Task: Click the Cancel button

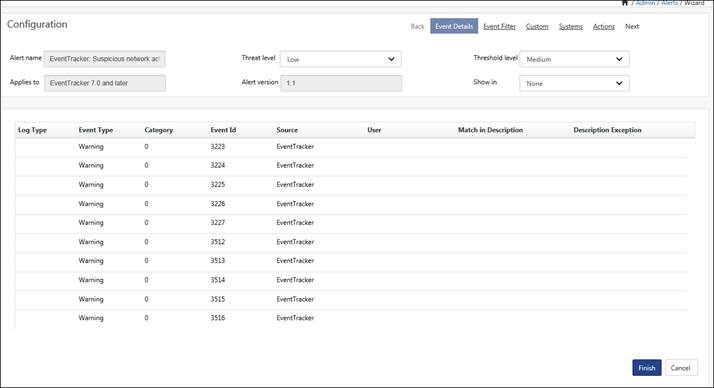Action: pos(681,368)
